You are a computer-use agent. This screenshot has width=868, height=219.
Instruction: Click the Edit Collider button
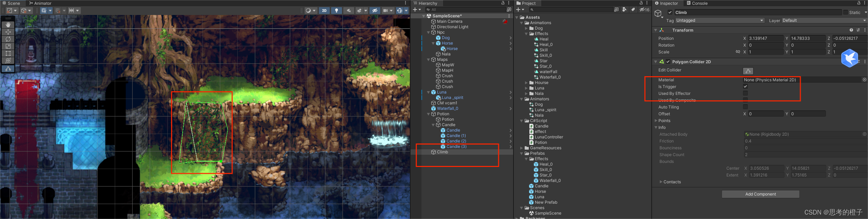[748, 71]
